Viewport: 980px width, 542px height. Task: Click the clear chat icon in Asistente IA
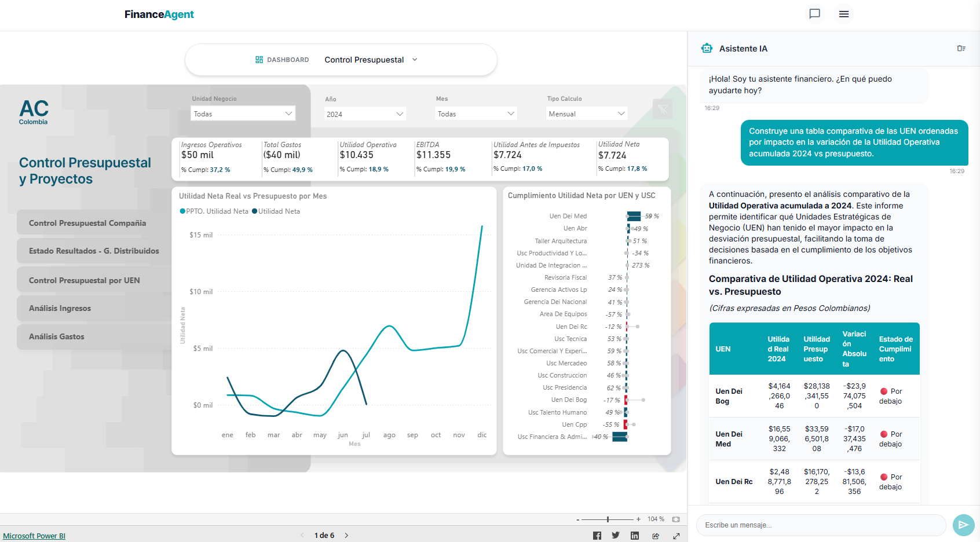961,49
